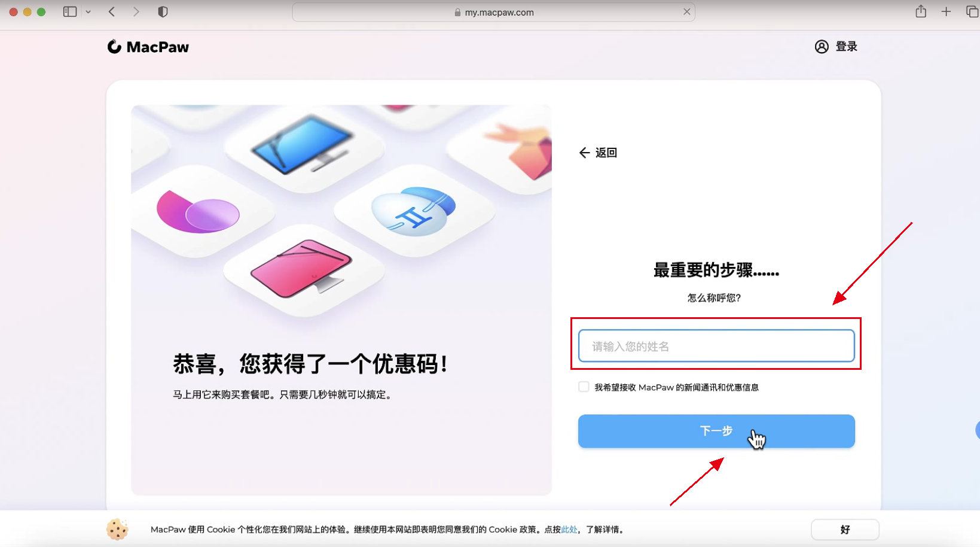Focus the 请输入您的姓名 name field
Image resolution: width=980 pixels, height=547 pixels.
716,346
